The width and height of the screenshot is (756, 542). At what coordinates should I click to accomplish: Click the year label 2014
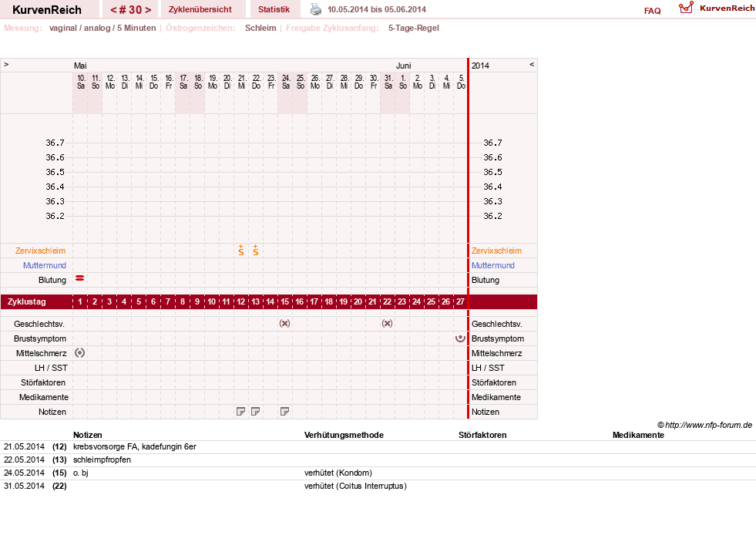click(480, 66)
